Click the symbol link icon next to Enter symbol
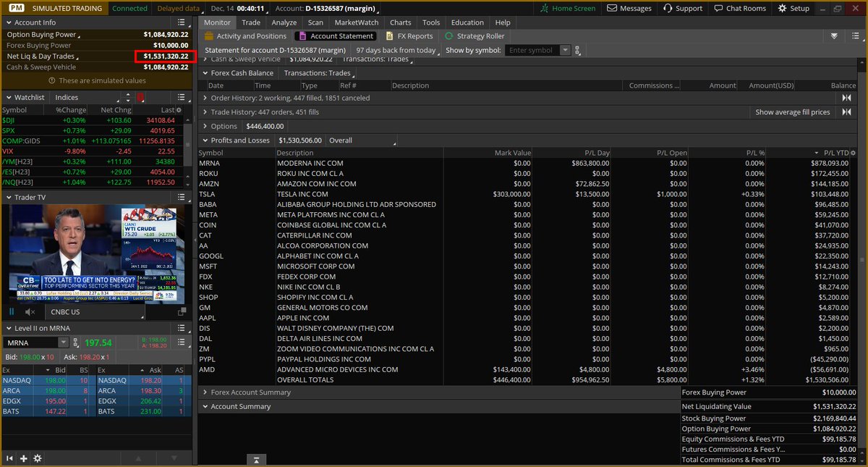 (x=577, y=50)
